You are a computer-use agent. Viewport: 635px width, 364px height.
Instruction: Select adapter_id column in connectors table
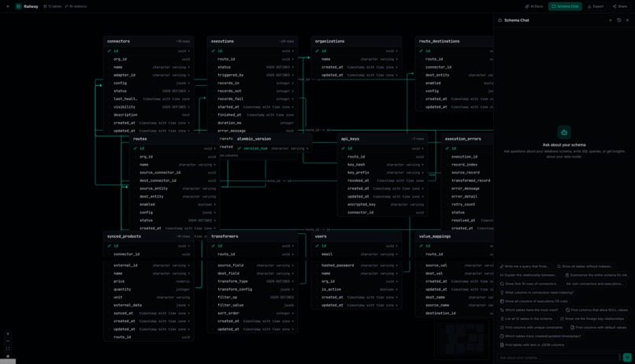(x=148, y=75)
